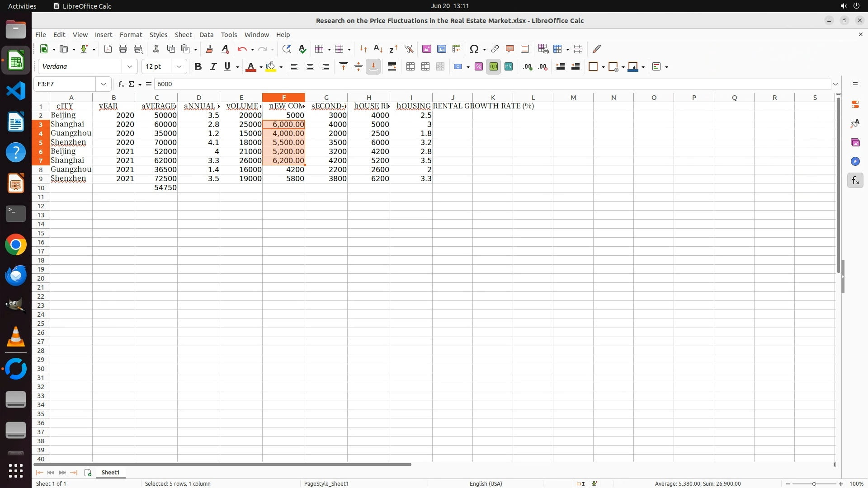868x488 pixels.
Task: Expand the Name Box dropdown arrow
Action: point(104,84)
